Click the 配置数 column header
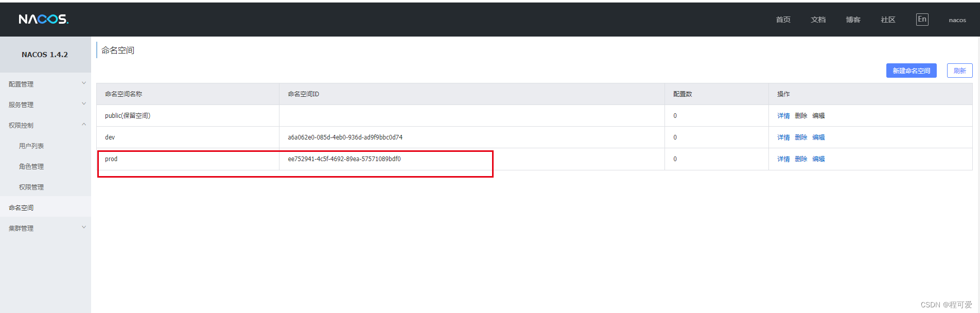The width and height of the screenshot is (980, 313). [682, 94]
